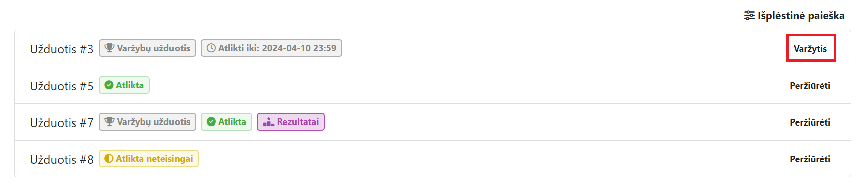
Task: Start competing via the Varžytis button
Action: coord(810,49)
